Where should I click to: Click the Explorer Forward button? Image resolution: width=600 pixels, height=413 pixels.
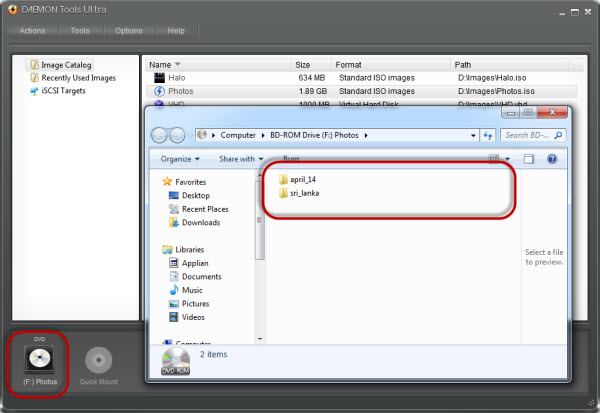tap(177, 135)
